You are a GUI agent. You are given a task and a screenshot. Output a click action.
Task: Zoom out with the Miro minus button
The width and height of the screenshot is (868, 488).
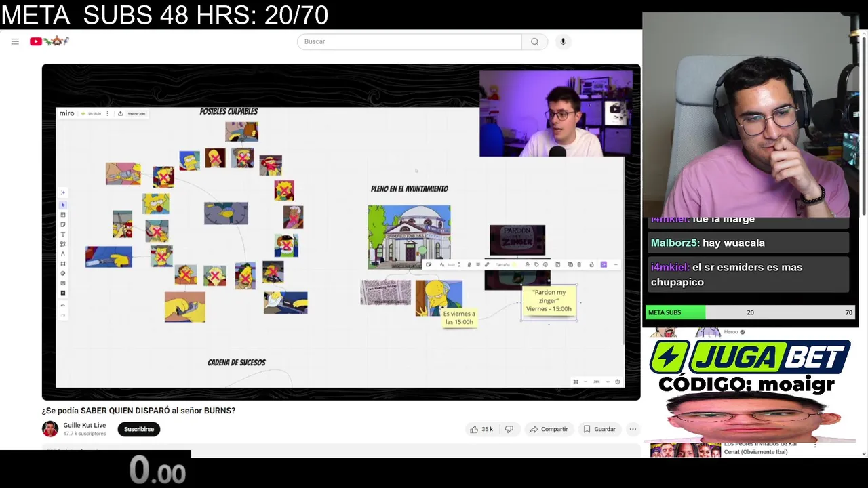pyautogui.click(x=586, y=382)
